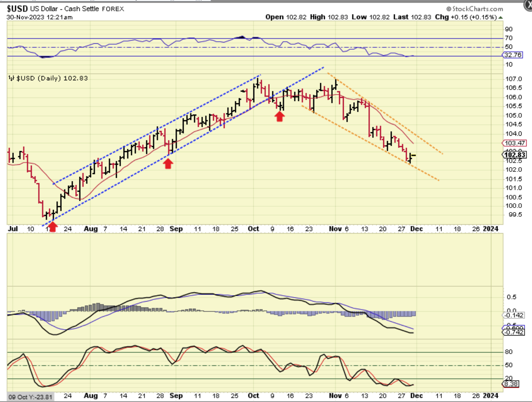The image size is (532, 402).
Task: Click the last price tag 102.83 on axis
Action: point(515,155)
